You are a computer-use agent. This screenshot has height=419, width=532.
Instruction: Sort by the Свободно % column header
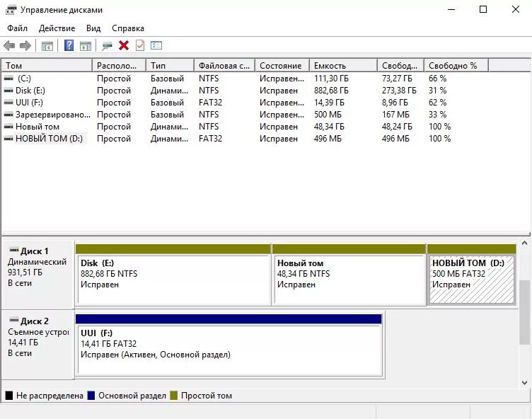point(456,66)
